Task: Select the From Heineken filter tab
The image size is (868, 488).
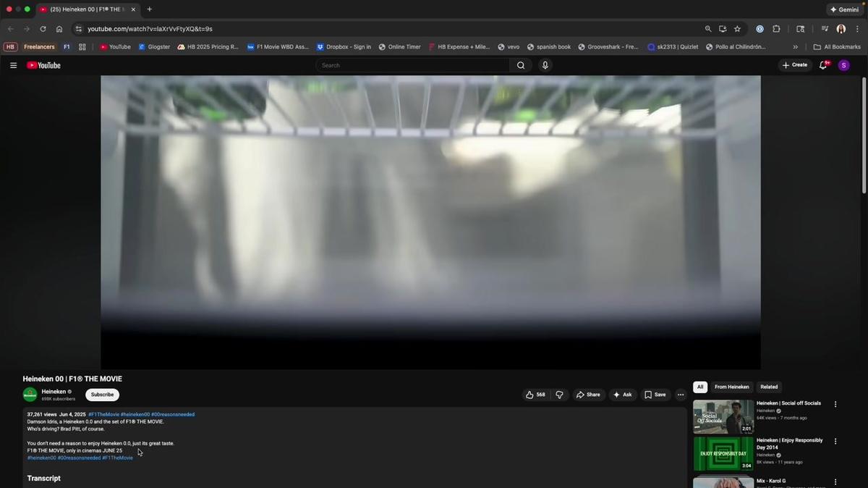Action: click(731, 387)
